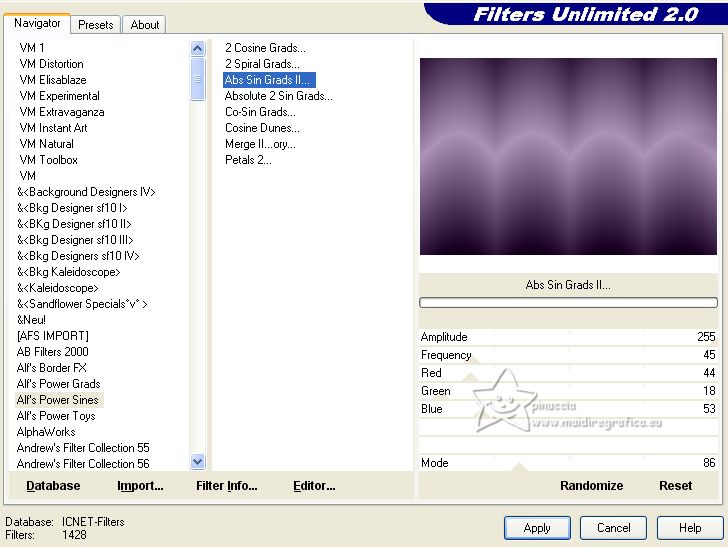Select the &Neu! category
The width and height of the screenshot is (728, 547).
click(31, 320)
